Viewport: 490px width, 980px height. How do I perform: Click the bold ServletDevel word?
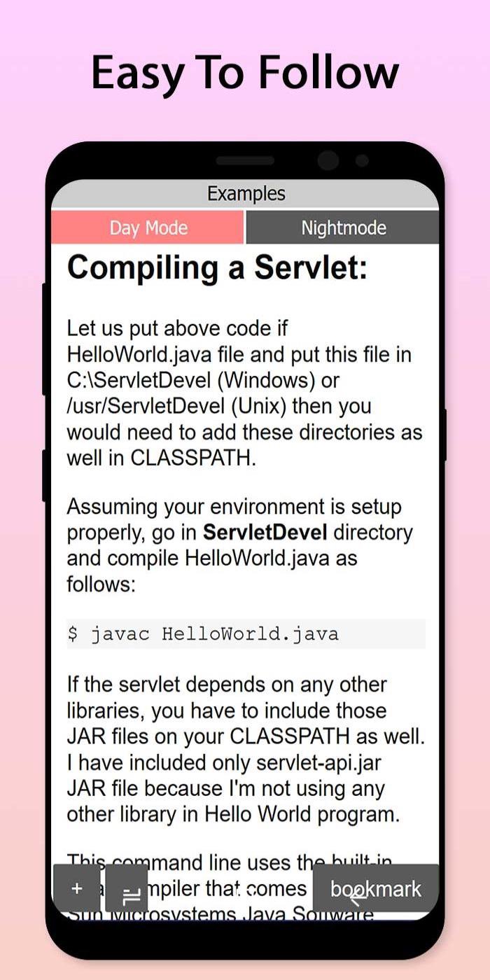pyautogui.click(x=265, y=533)
